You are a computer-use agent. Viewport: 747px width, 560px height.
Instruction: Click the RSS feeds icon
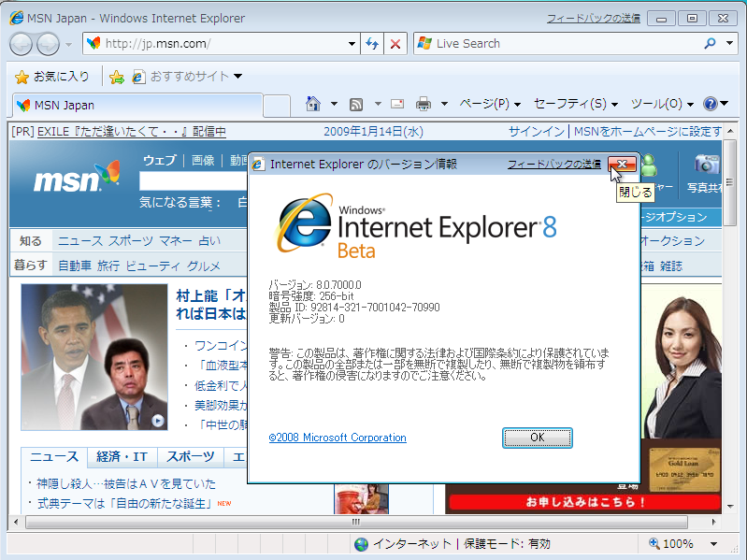coord(356,104)
